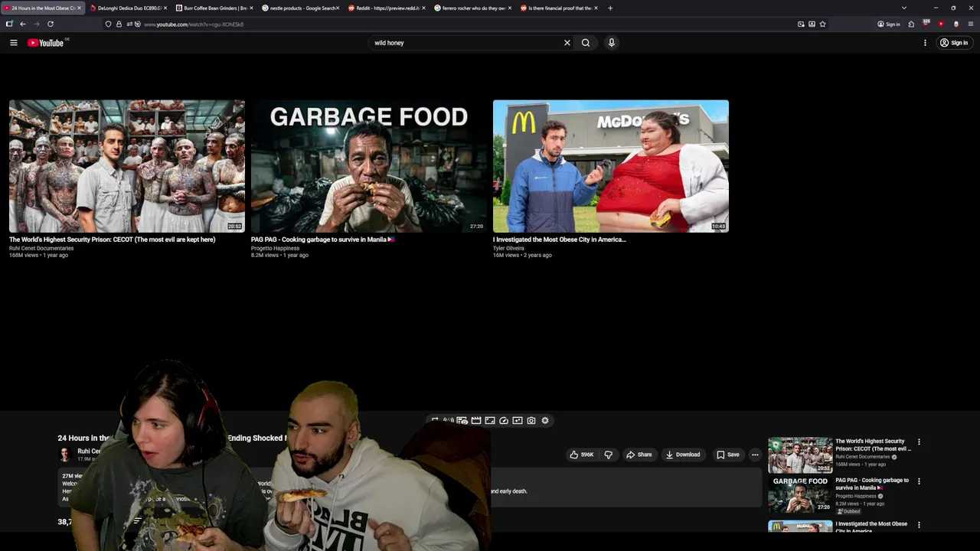Viewport: 980px width, 551px height.
Task: List all tabs with the chevron dropdown
Action: click(904, 8)
